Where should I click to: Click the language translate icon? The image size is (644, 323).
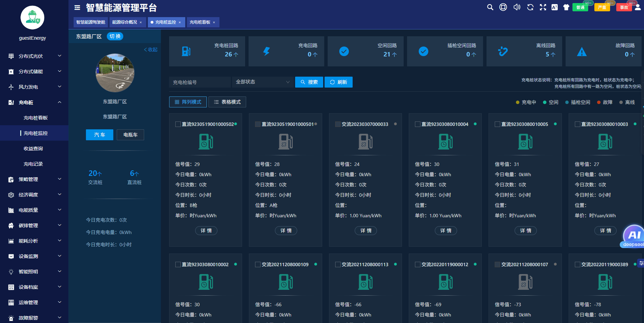click(x=555, y=7)
